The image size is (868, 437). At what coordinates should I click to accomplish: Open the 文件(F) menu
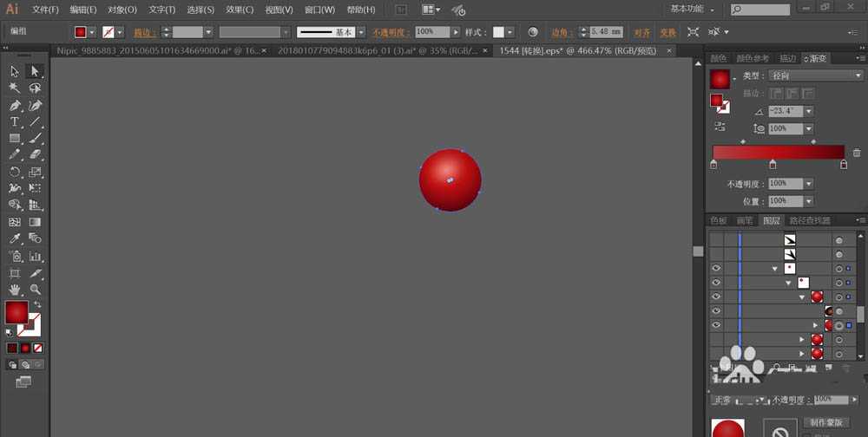coord(45,10)
